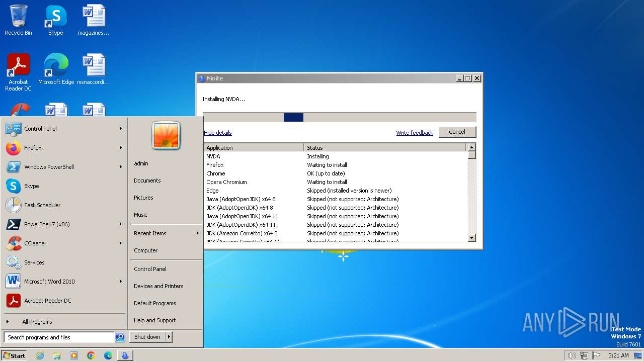The height and width of the screenshot is (362, 644).
Task: Open Windows Media Player taskbar icon
Action: coord(74,355)
